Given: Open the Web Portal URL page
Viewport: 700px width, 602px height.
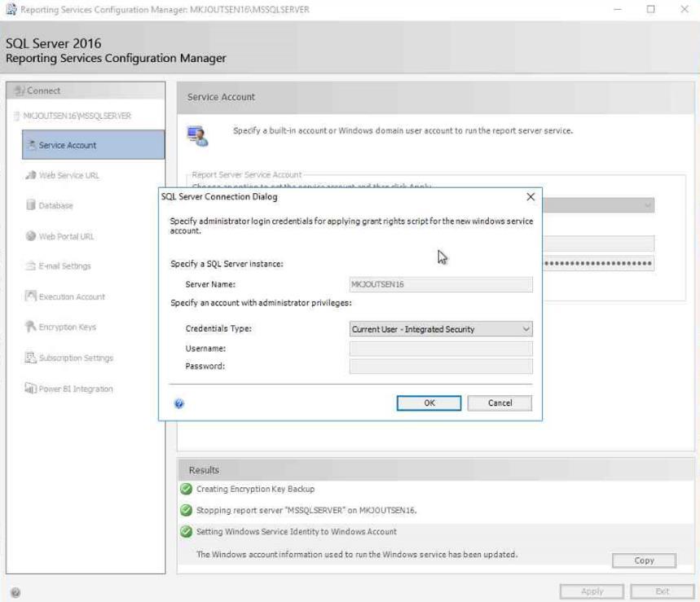Looking at the screenshot, I should point(66,236).
